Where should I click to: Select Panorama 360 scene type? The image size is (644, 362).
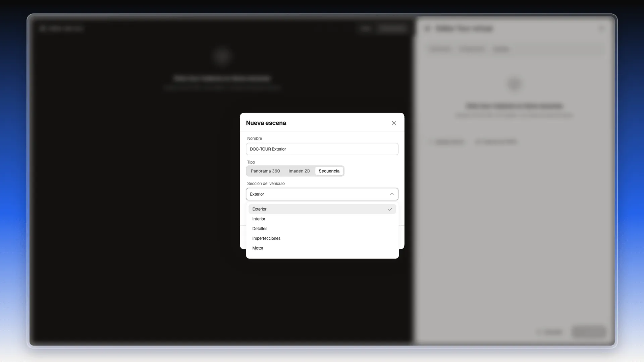pyautogui.click(x=265, y=171)
